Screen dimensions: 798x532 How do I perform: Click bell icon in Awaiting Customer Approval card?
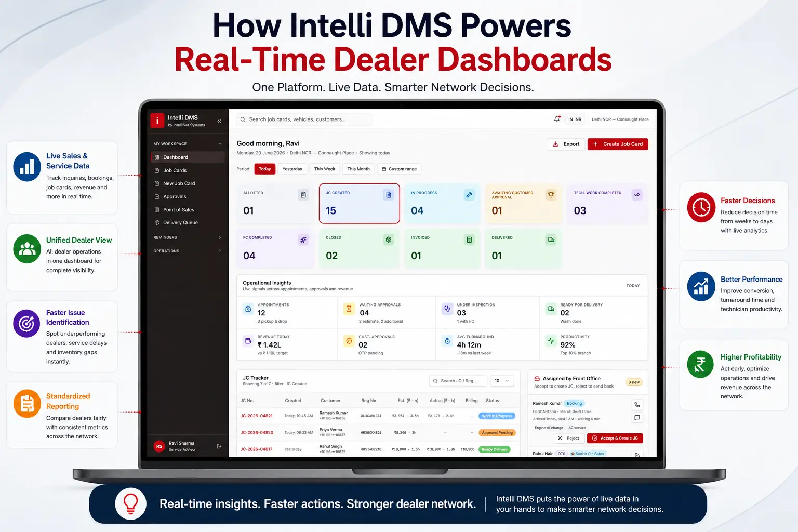point(551,195)
